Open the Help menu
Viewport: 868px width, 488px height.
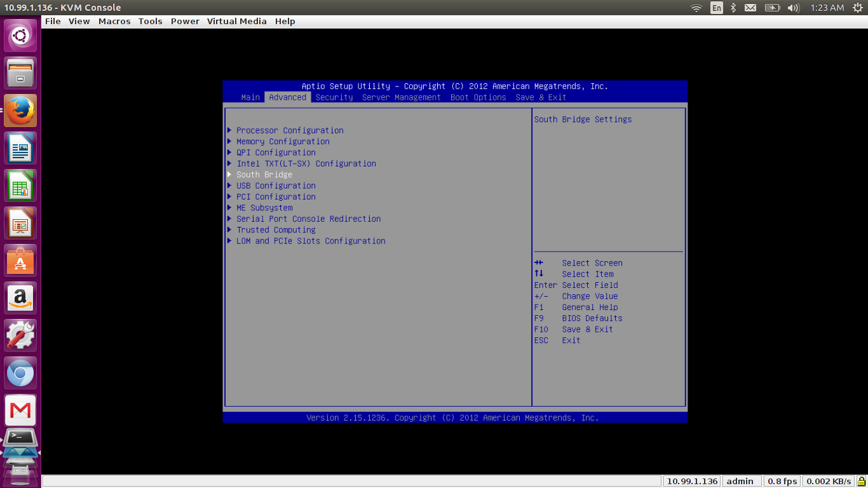(x=285, y=21)
